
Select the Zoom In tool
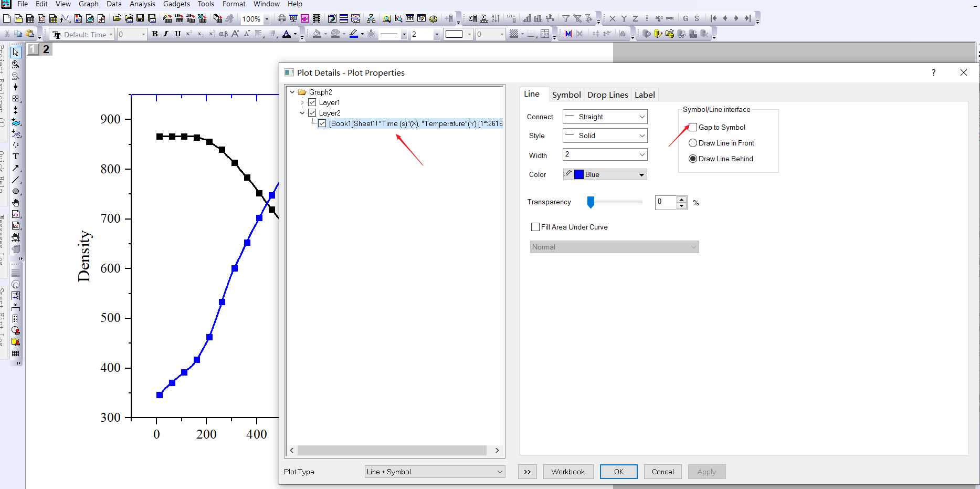click(16, 64)
